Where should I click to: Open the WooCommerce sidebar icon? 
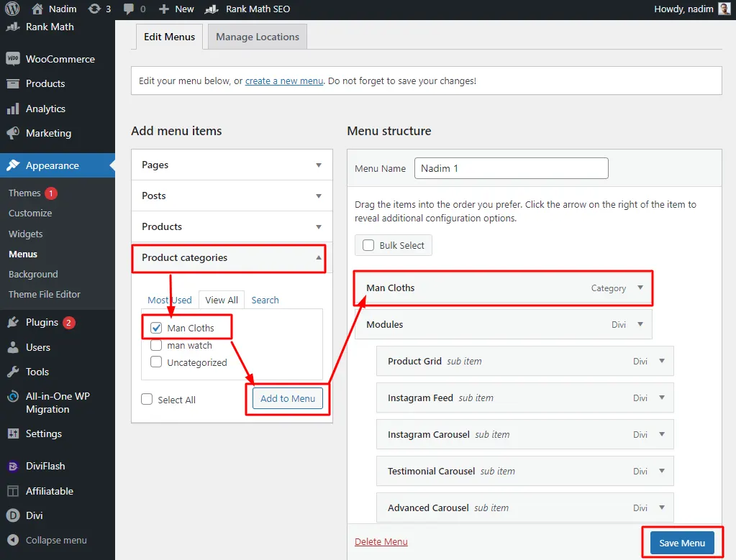(14, 58)
